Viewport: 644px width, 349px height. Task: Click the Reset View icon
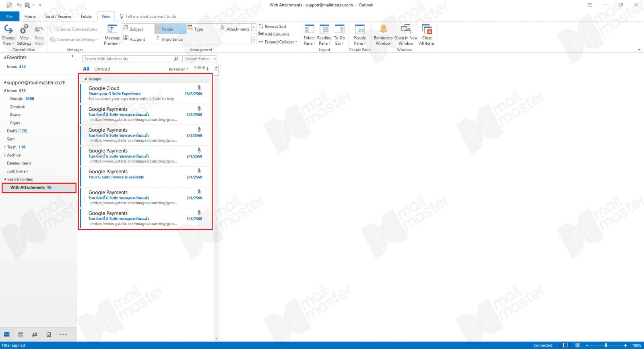pos(39,29)
